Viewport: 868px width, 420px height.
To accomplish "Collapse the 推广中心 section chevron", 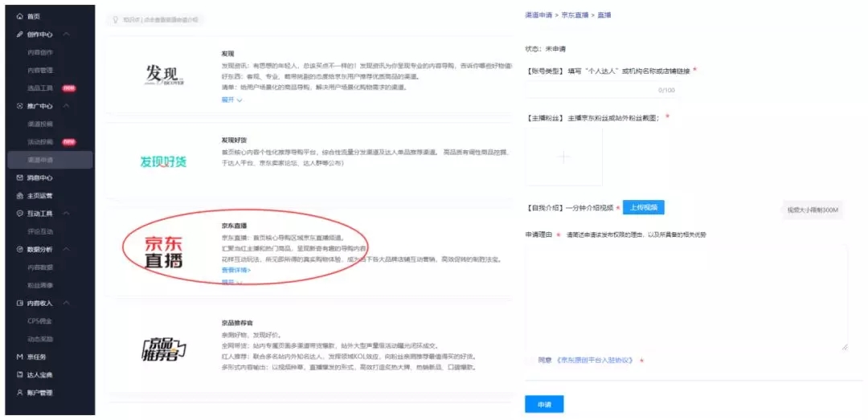I will pyautogui.click(x=67, y=106).
